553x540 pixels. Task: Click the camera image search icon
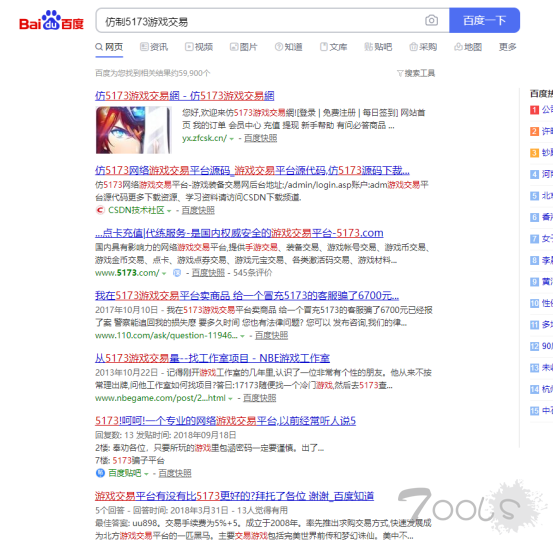point(431,20)
